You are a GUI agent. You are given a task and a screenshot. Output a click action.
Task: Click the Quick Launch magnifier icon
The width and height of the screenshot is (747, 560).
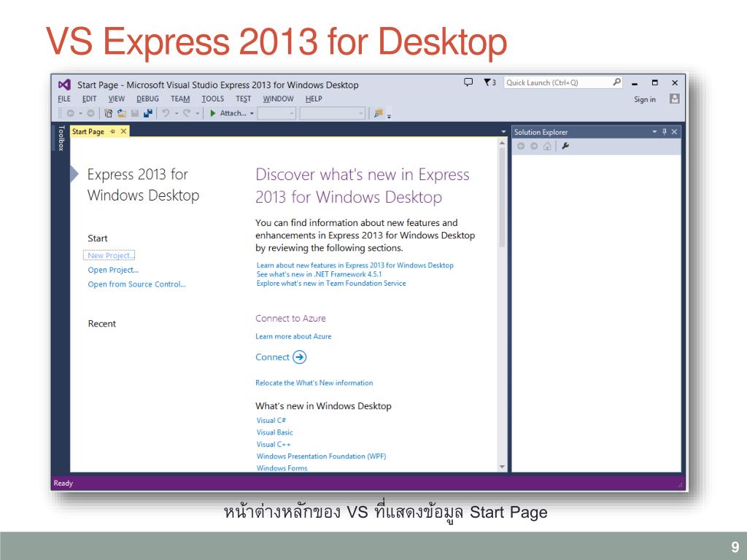(x=616, y=82)
